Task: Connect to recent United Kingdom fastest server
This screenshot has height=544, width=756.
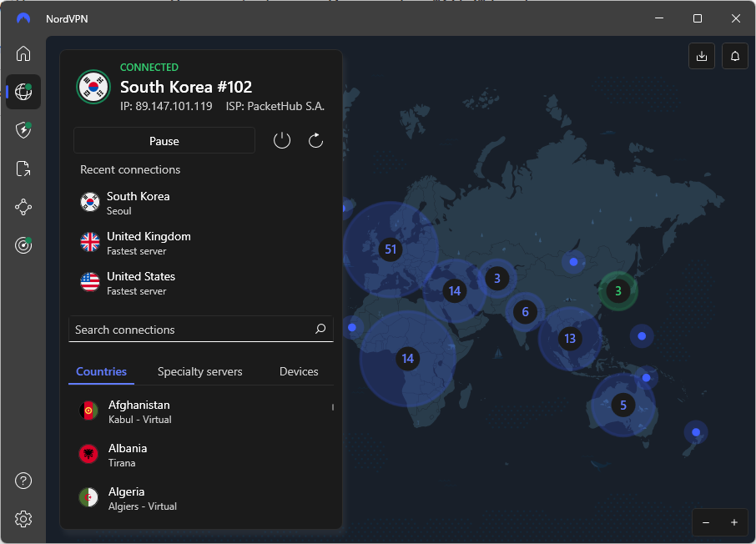Action: coord(200,243)
